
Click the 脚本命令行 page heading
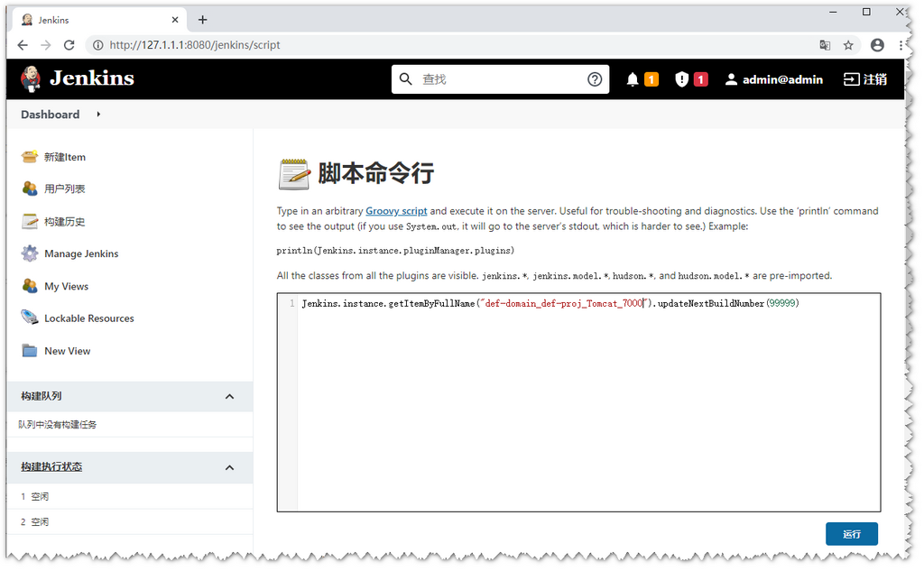pyautogui.click(x=376, y=173)
